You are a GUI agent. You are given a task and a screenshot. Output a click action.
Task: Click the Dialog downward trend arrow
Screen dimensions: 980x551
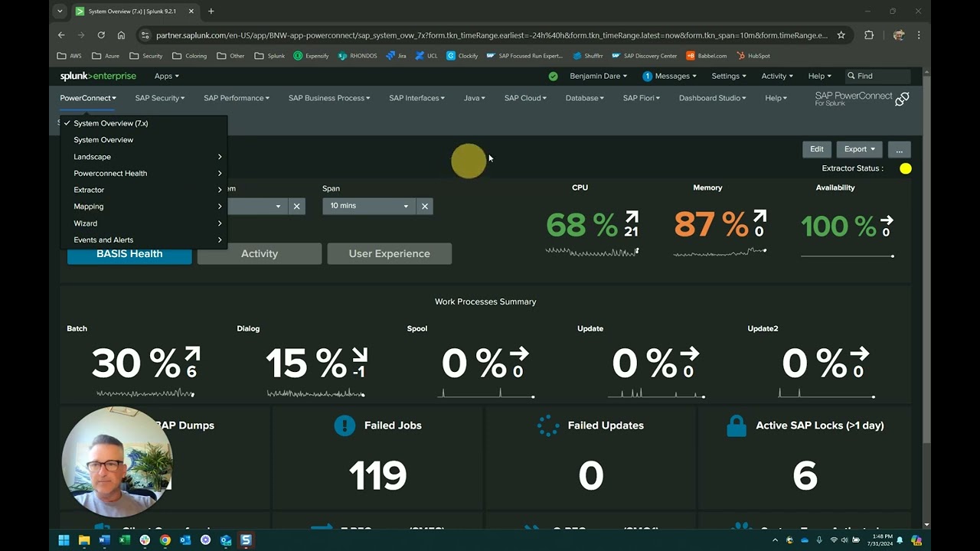360,355
